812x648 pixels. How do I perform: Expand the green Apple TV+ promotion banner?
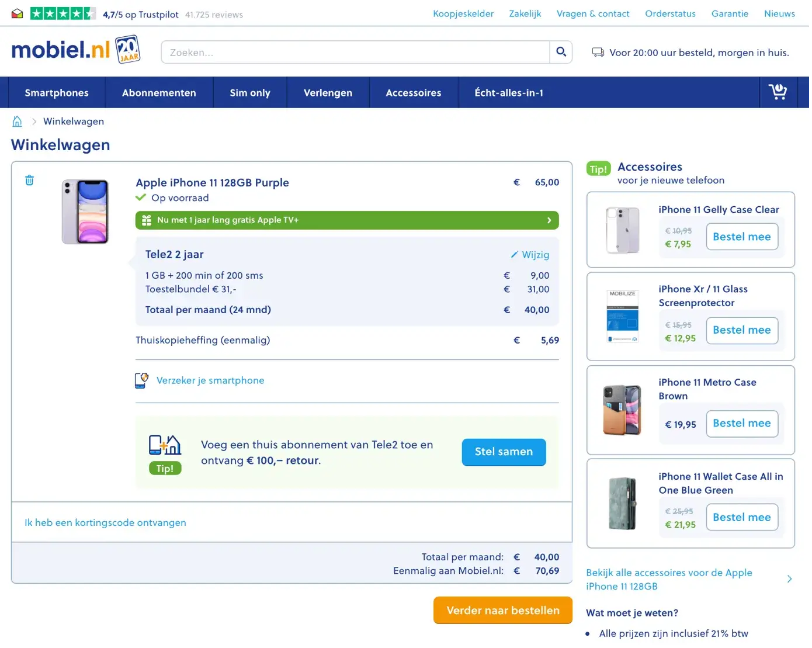[x=347, y=220]
